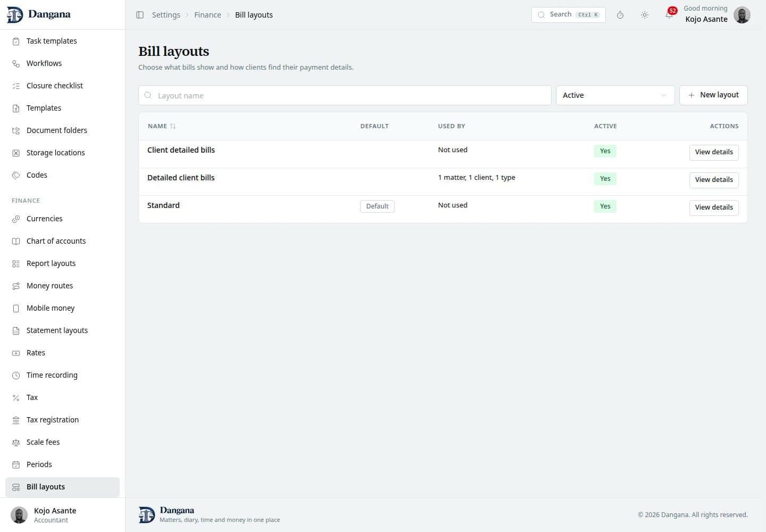Screen dimensions: 766x532
Task: Open Task templates in sidebar
Action: 62,41
